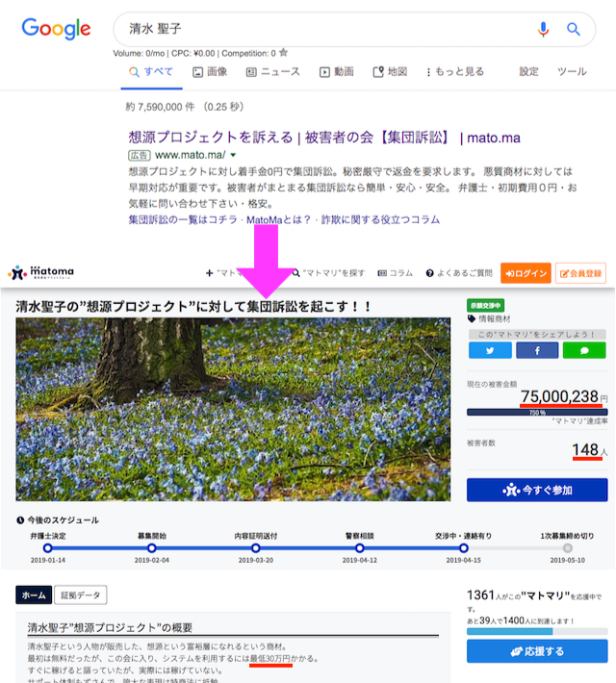This screenshot has width=616, height=683.
Task: Open the 集団訴訟の一覧はコチラ sitelink
Action: [x=183, y=220]
